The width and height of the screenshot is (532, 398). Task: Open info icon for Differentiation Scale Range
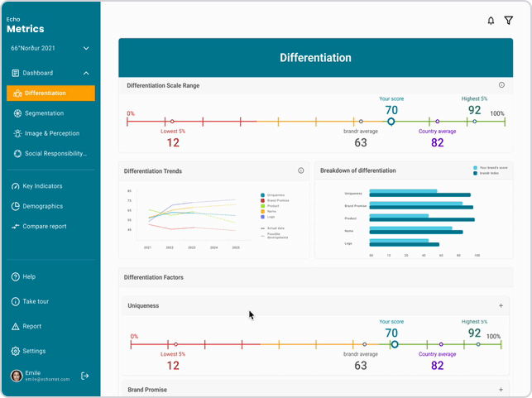501,85
